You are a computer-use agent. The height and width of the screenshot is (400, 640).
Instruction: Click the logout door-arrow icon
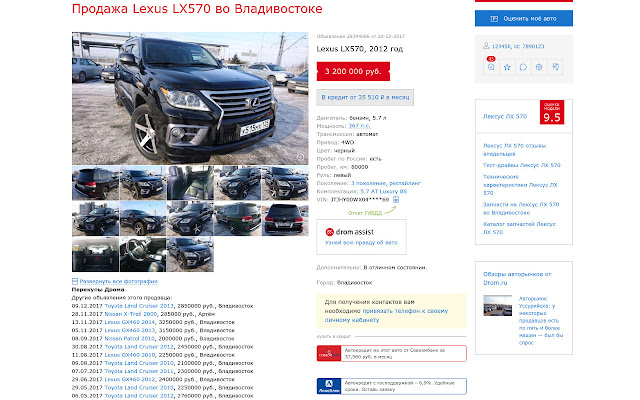pos(556,67)
